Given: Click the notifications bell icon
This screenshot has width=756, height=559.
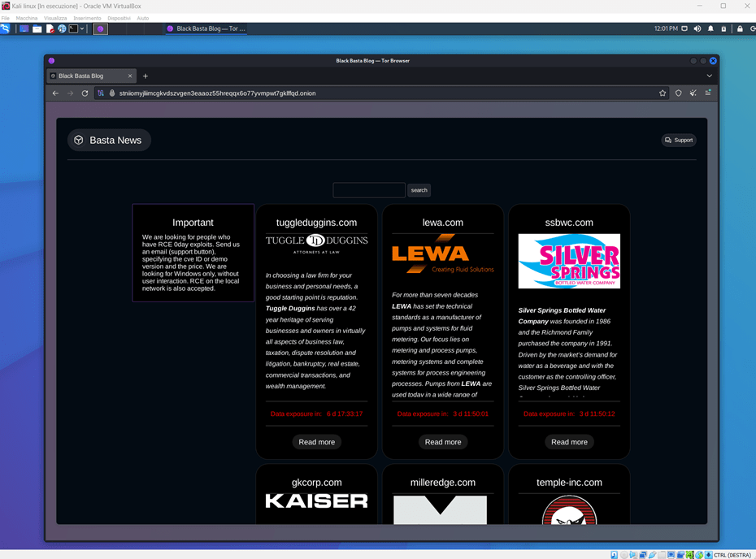Looking at the screenshot, I should tap(710, 28).
